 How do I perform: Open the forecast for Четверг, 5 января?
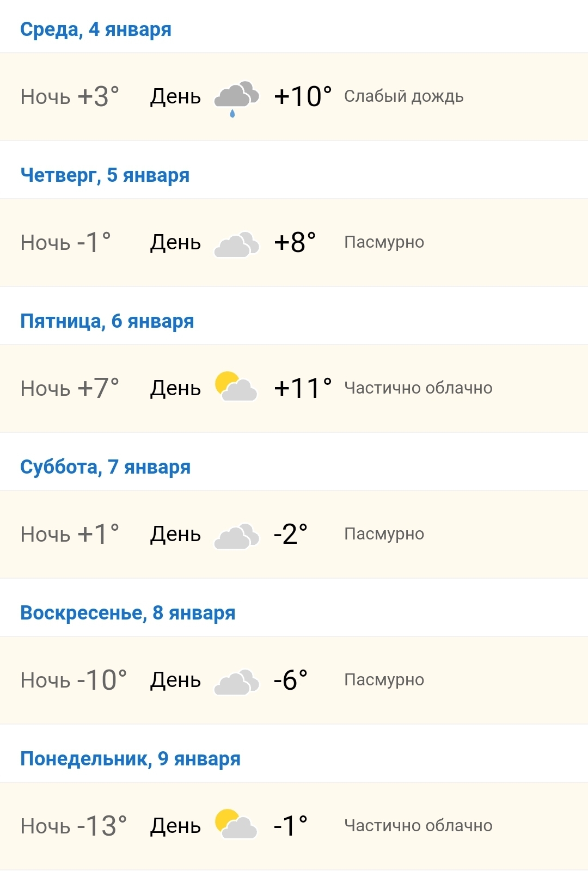click(x=105, y=175)
